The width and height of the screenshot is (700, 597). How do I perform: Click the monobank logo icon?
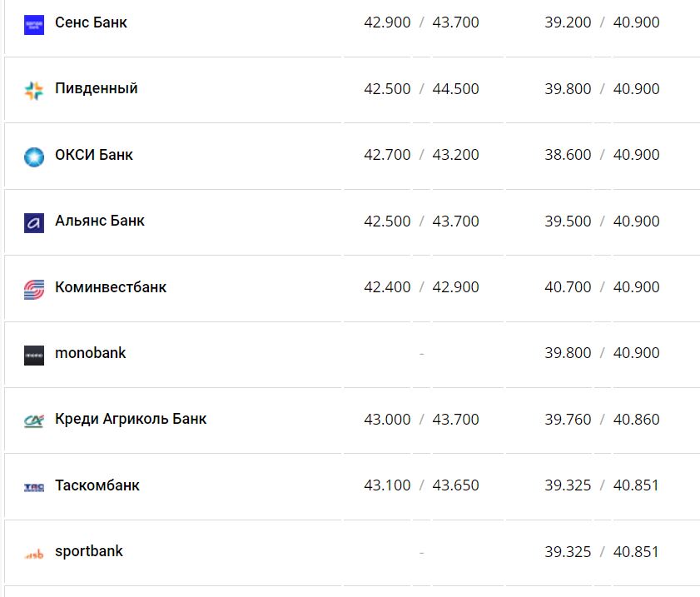click(34, 355)
